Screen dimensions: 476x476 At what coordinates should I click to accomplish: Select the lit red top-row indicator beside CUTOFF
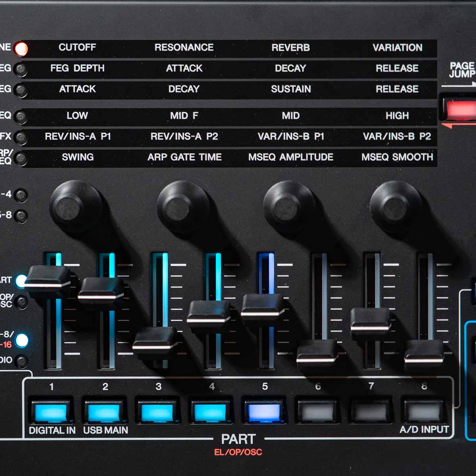click(x=21, y=49)
